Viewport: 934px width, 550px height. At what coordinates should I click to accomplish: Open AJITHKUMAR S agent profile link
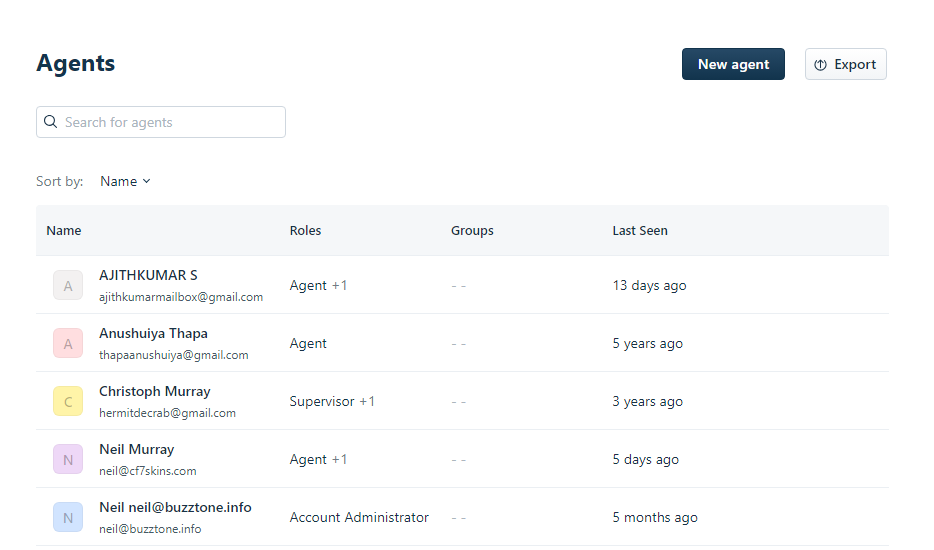[x=148, y=275]
